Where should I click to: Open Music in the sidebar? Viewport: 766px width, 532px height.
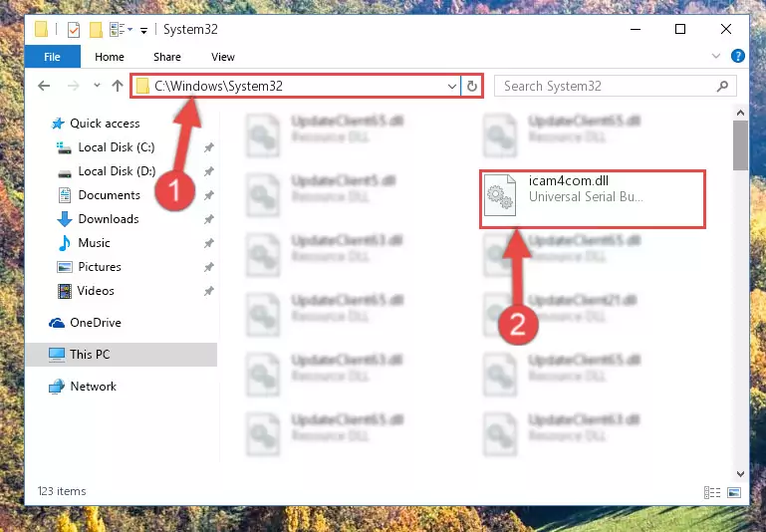coord(94,243)
